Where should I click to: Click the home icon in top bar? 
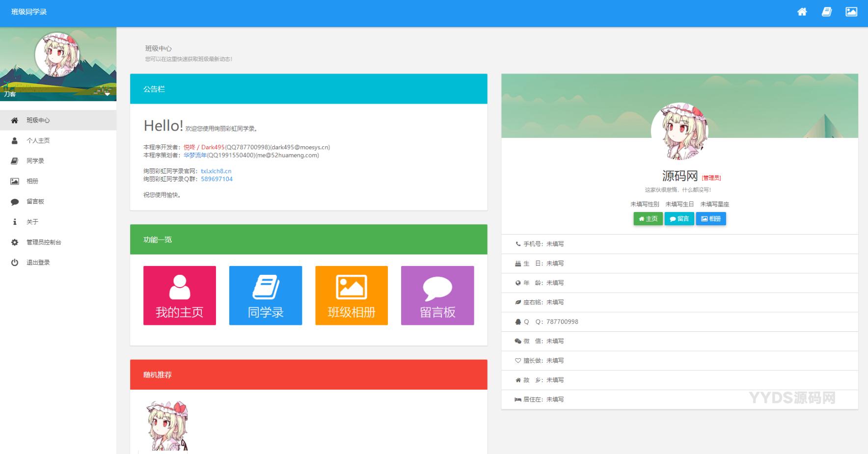tap(802, 12)
